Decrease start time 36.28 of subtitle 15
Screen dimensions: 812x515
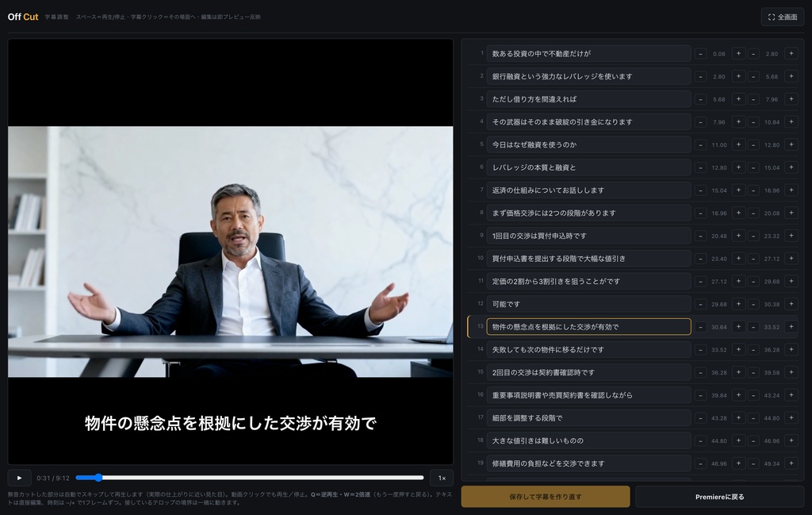[701, 372]
